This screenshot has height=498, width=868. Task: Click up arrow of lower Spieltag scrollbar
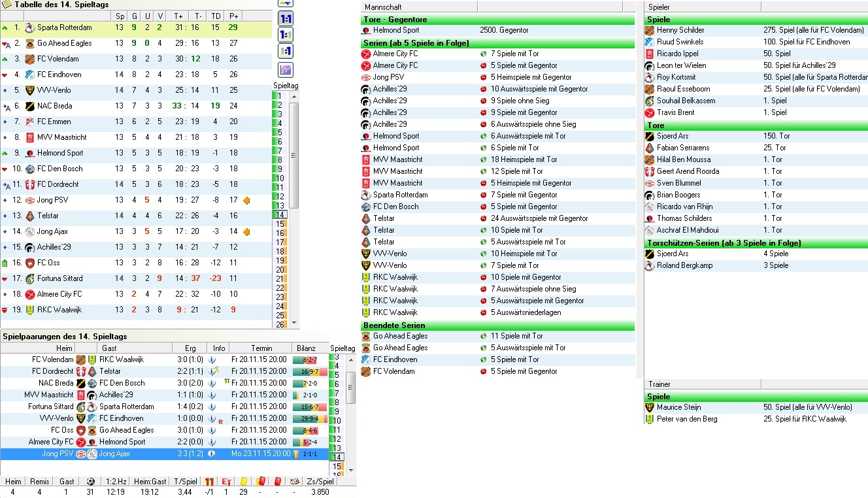[x=350, y=359]
